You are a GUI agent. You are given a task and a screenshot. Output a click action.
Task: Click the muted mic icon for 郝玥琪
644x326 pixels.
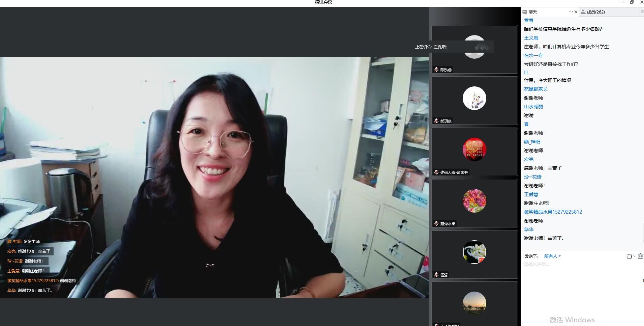click(436, 121)
